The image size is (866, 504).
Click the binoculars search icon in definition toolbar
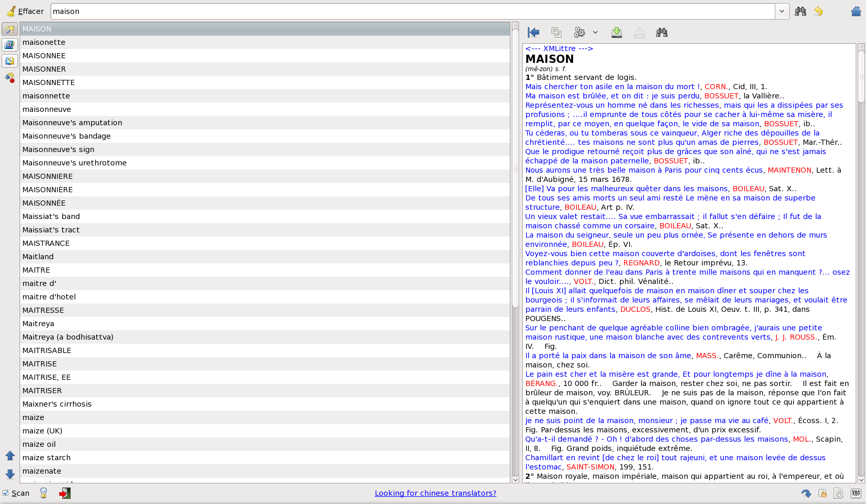(x=662, y=32)
